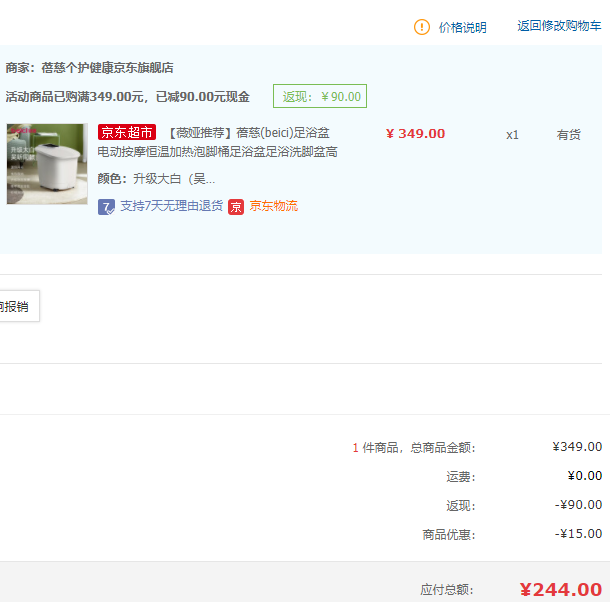
Task: Click the partially visible 报销 button
Action: 19,306
